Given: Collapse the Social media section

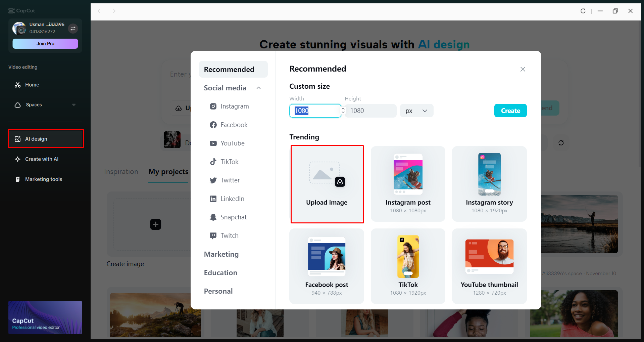Looking at the screenshot, I should [258, 88].
